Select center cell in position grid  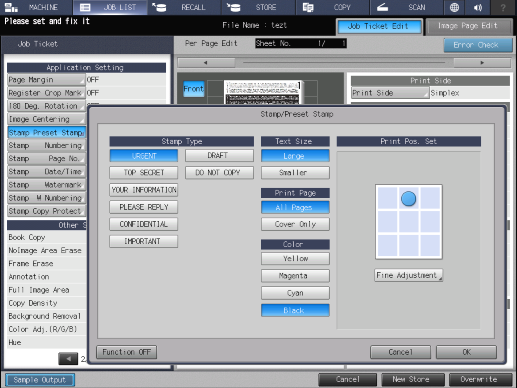[x=409, y=222]
